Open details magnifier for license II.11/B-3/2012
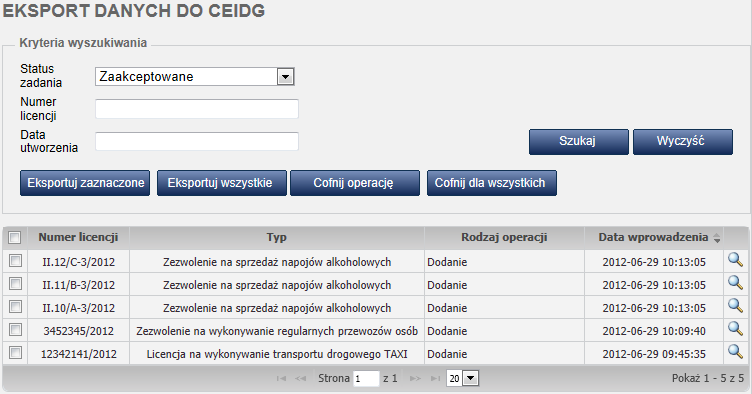Screen dimensions: 752x394 [x=735, y=283]
